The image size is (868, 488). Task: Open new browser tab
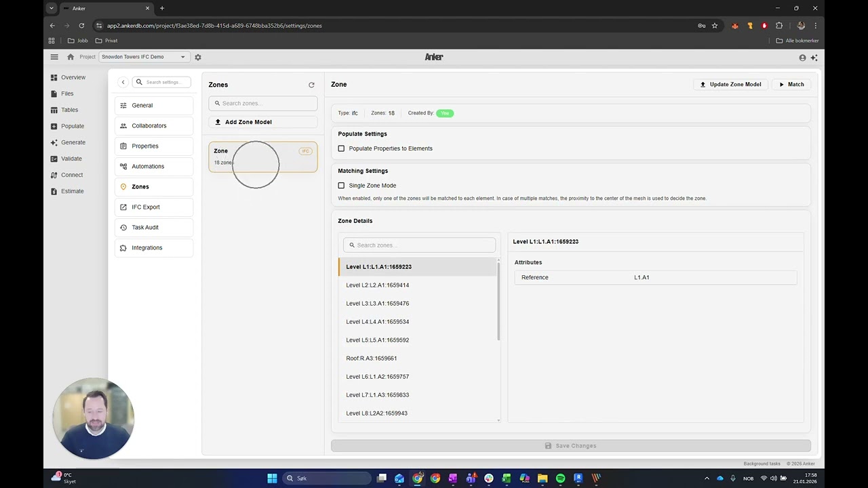161,8
